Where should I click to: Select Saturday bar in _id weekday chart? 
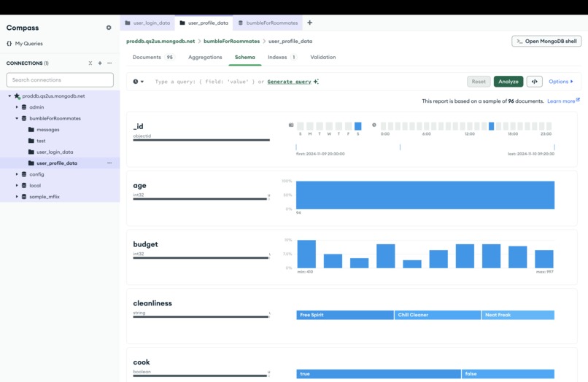point(358,126)
